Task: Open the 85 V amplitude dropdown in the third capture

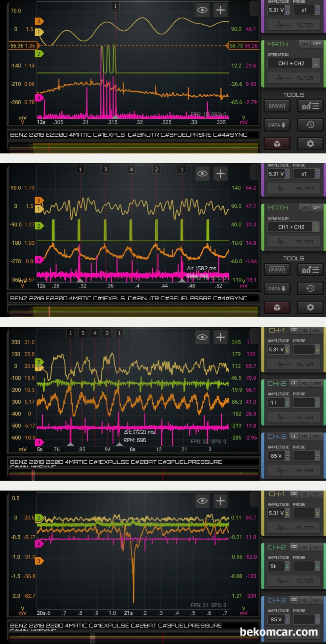Action: coord(278,456)
